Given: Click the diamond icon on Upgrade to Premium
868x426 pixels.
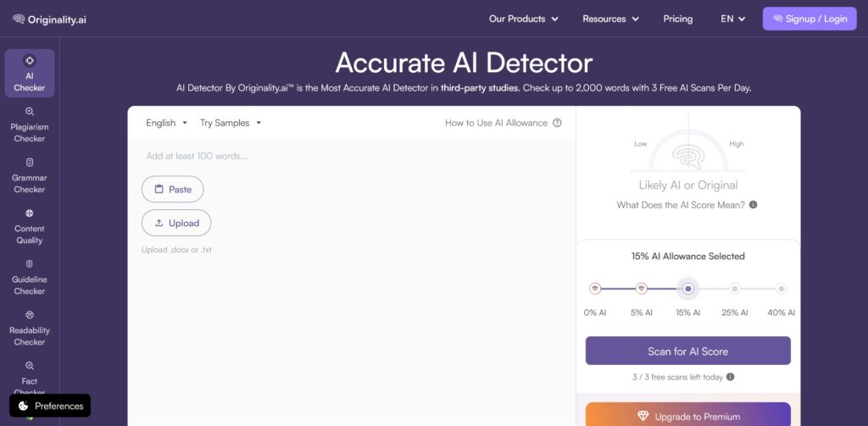Looking at the screenshot, I should (643, 417).
